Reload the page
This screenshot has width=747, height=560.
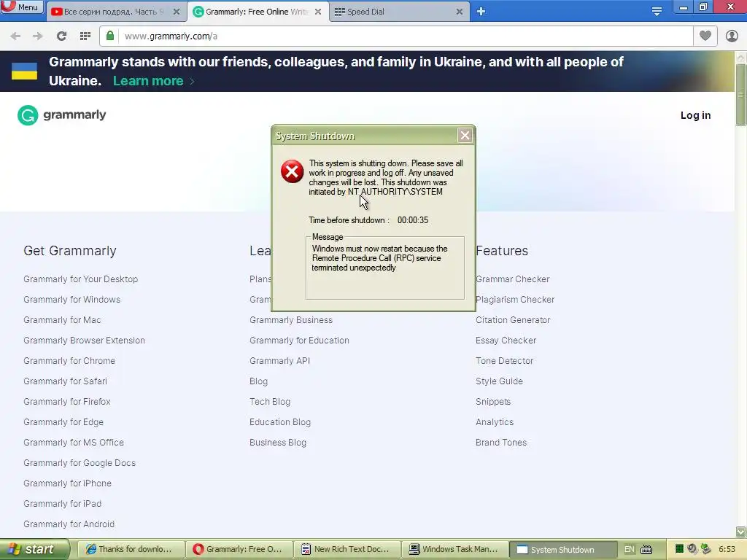point(61,36)
